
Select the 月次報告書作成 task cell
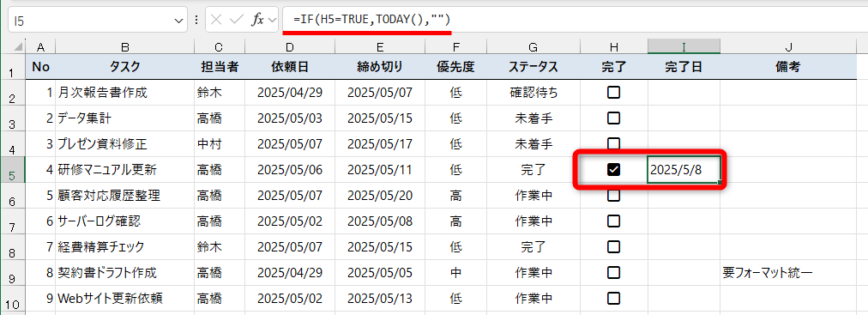coord(124,93)
